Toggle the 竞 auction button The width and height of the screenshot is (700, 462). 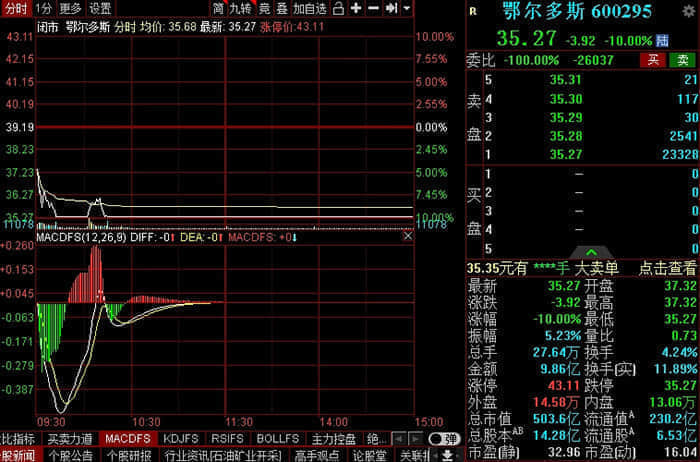pyautogui.click(x=265, y=8)
